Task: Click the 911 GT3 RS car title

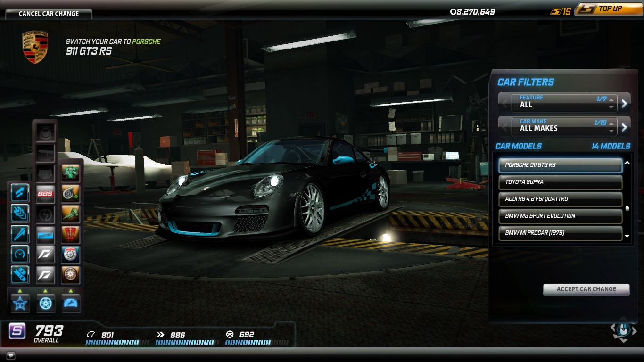Action: tap(89, 51)
